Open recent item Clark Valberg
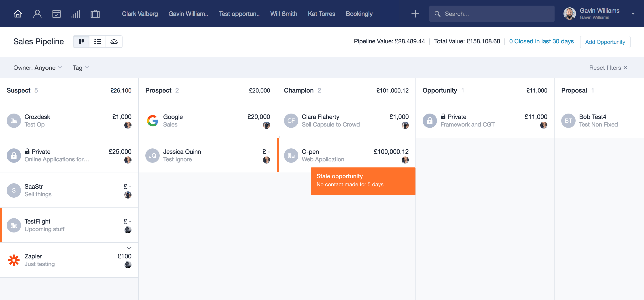The height and width of the screenshot is (300, 644). click(x=140, y=14)
